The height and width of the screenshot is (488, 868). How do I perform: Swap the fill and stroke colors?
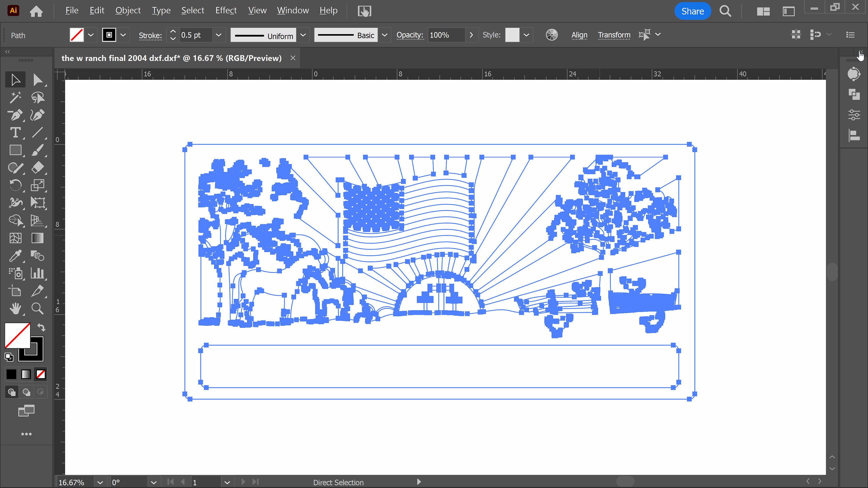[x=41, y=327]
